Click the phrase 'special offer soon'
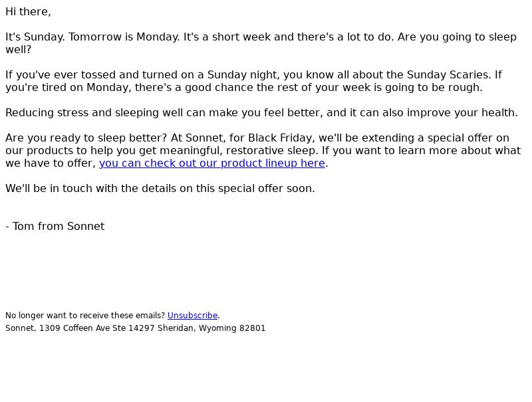This screenshot has width=532, height=402. click(x=267, y=189)
